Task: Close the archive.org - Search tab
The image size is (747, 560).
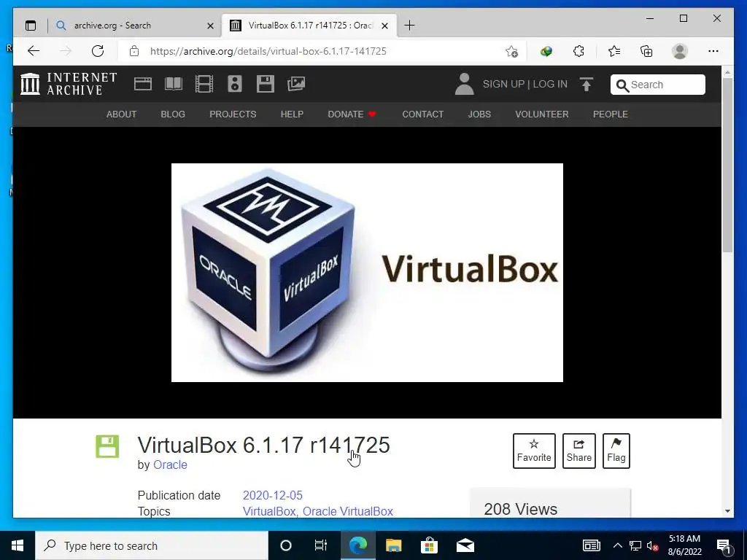Action: coord(210,26)
